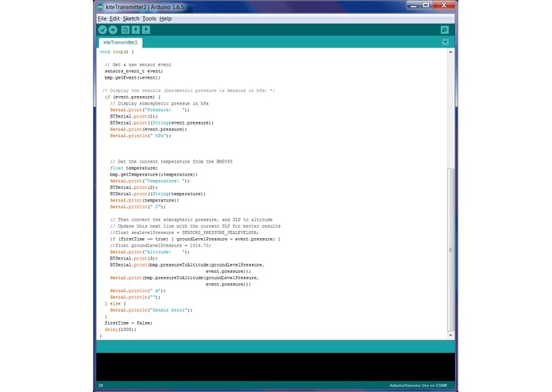This screenshot has height=392, width=552.
Task: Create a New sketch with the page icon
Action: 125,30
